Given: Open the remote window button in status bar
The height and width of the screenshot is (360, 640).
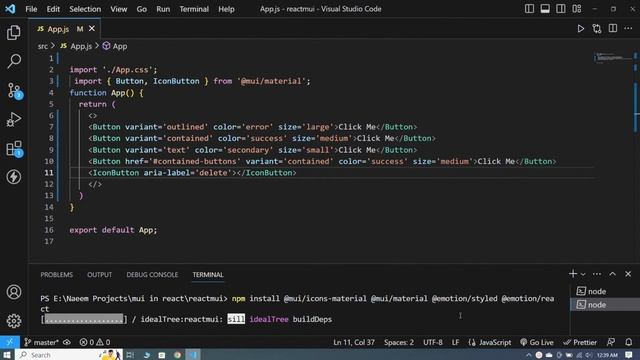Looking at the screenshot, I should pyautogui.click(x=10, y=342).
